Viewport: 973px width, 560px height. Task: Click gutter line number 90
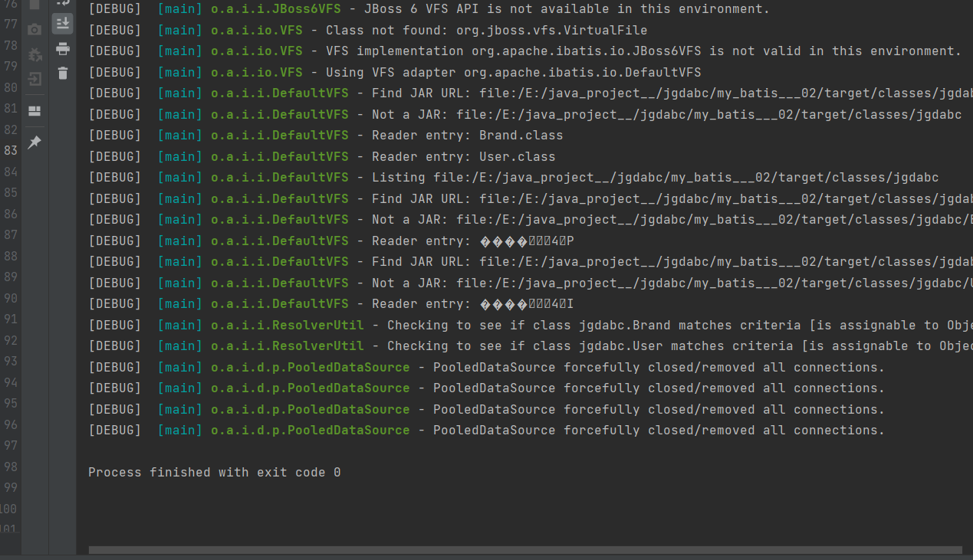coord(11,299)
